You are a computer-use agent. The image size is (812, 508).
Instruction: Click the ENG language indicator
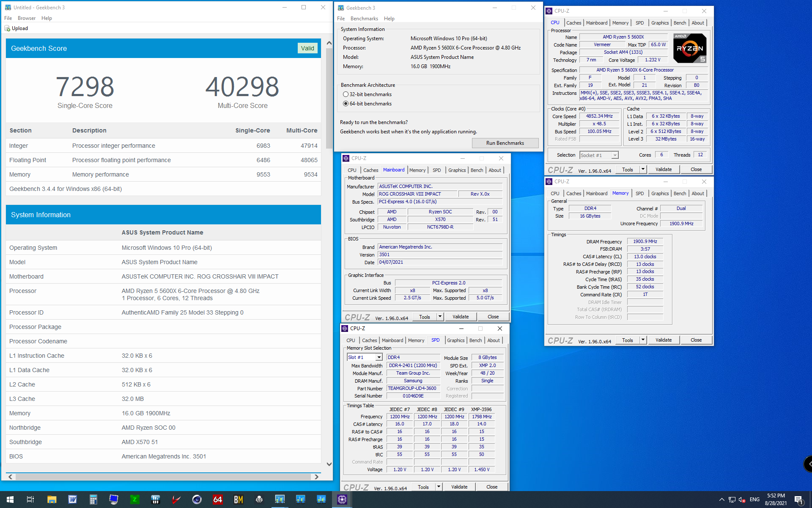pyautogui.click(x=754, y=500)
